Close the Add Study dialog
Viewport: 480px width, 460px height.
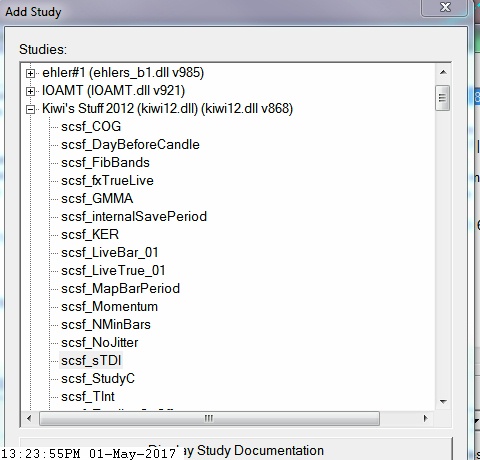point(445,7)
